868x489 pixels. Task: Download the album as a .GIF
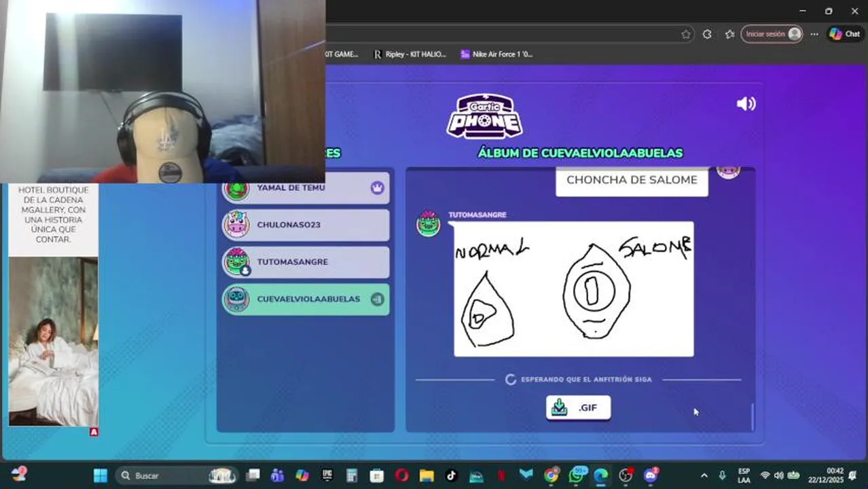578,407
